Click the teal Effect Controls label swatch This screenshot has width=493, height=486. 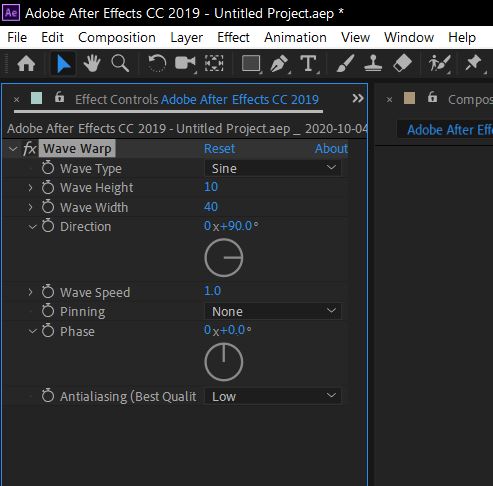click(36, 98)
